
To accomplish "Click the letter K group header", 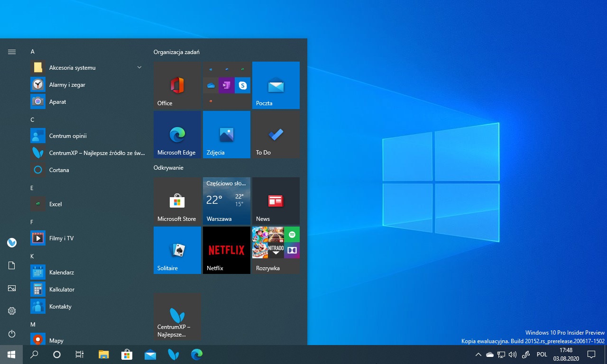I will [x=32, y=256].
